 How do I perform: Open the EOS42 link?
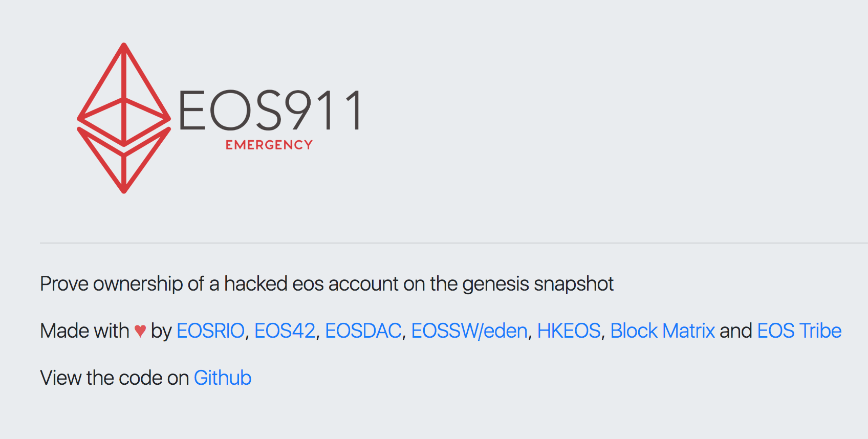pos(285,331)
